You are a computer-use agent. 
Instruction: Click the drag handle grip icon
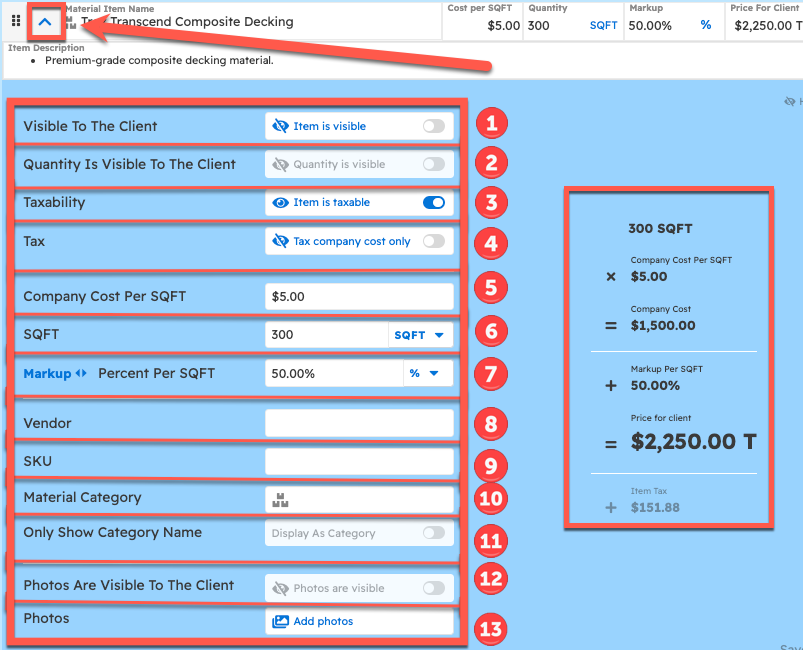(15, 20)
